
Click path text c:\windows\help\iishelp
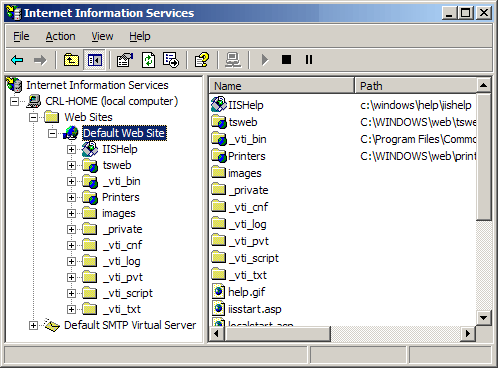pos(416,105)
